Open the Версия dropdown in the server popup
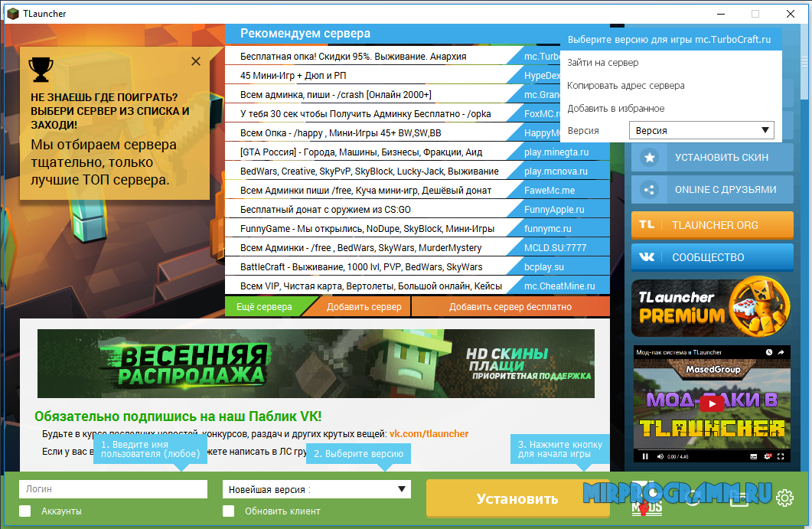The height and width of the screenshot is (529, 812). tap(702, 130)
